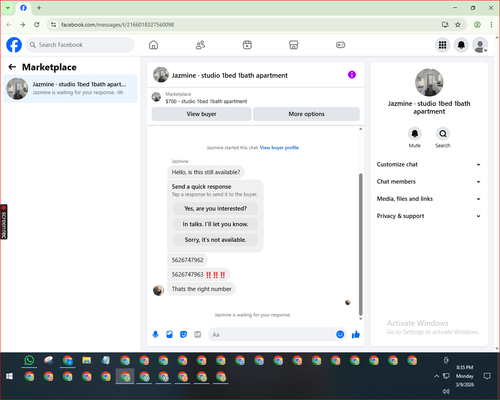
Task: Show hidden system tray icons chevron
Action: (436, 376)
